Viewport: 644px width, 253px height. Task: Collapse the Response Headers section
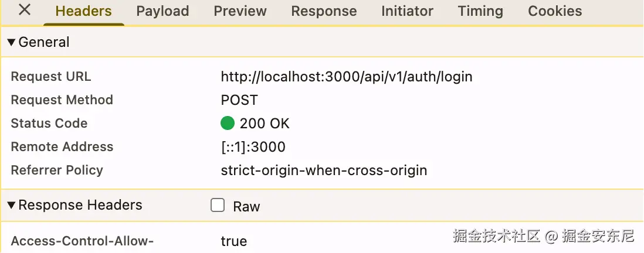click(11, 205)
